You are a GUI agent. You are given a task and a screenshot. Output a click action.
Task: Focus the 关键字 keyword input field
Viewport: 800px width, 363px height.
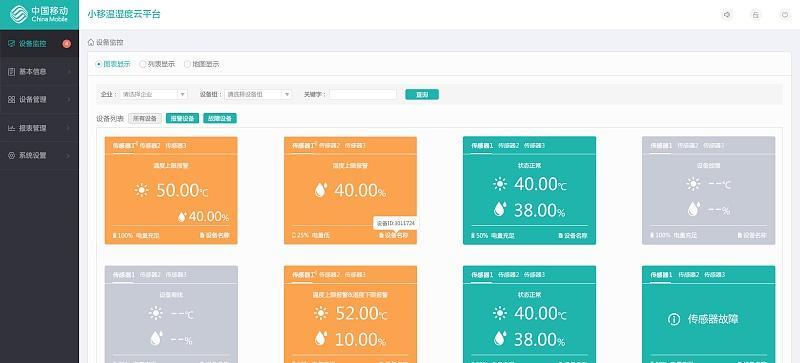pyautogui.click(x=363, y=94)
